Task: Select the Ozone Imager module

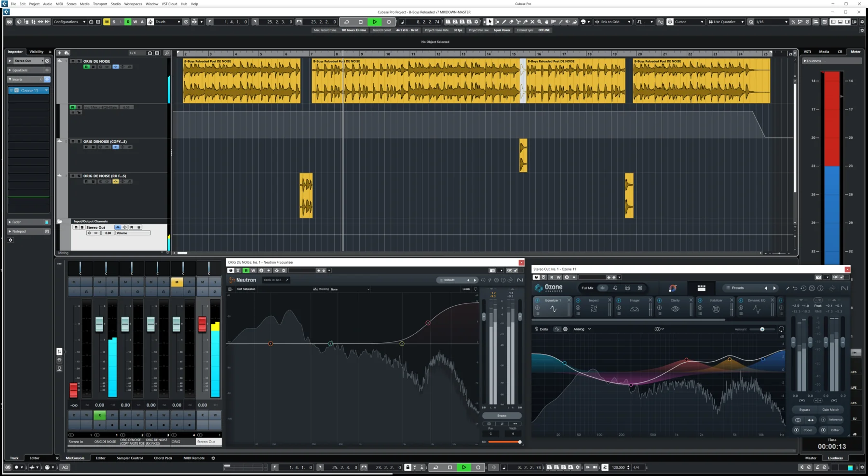Action: coord(634,307)
